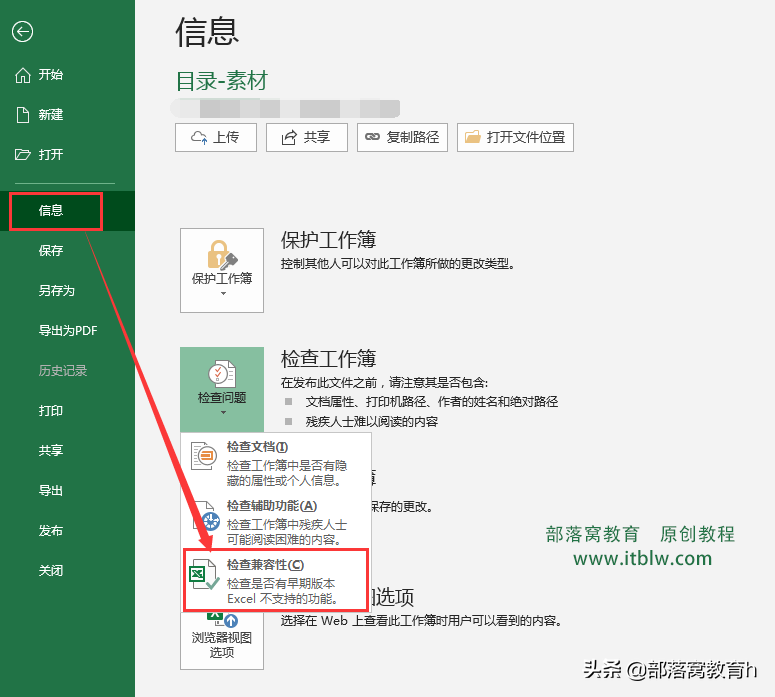Open the 保护工作簿 dropdown arrow
The height and width of the screenshot is (697, 775).
[223, 294]
